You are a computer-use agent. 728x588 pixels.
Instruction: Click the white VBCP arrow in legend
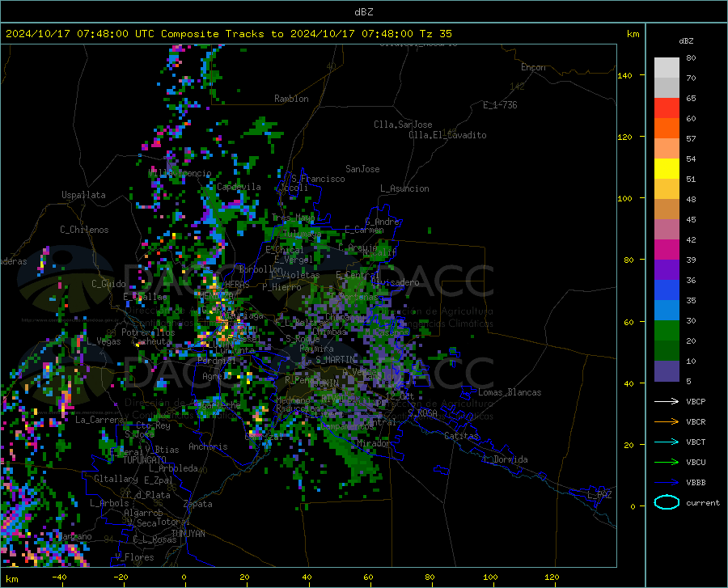pyautogui.click(x=667, y=401)
